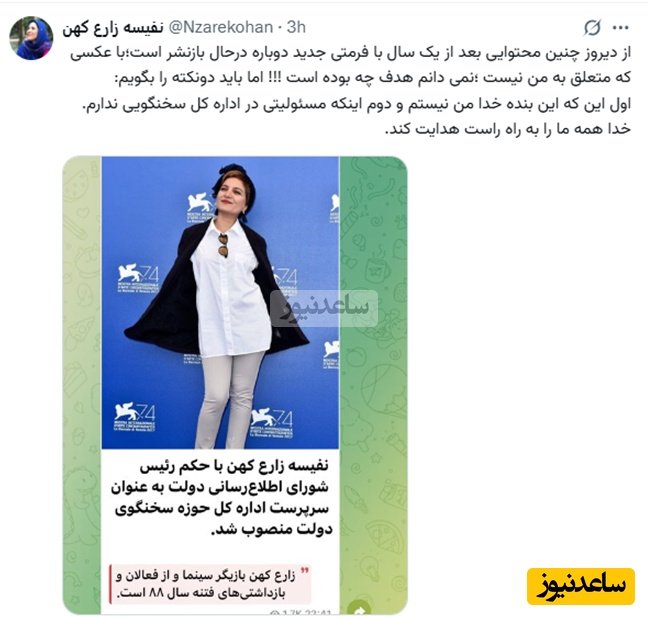
Task: Click the display name نفیسه زارع کهن
Action: click(x=113, y=28)
